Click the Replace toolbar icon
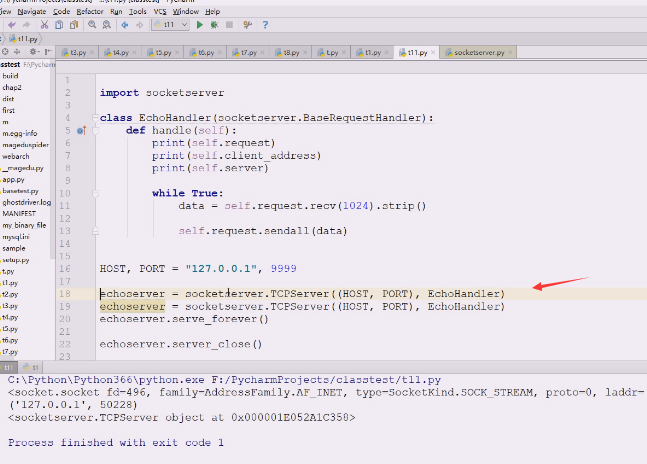Screen dimensions: 647x464 tap(106, 25)
